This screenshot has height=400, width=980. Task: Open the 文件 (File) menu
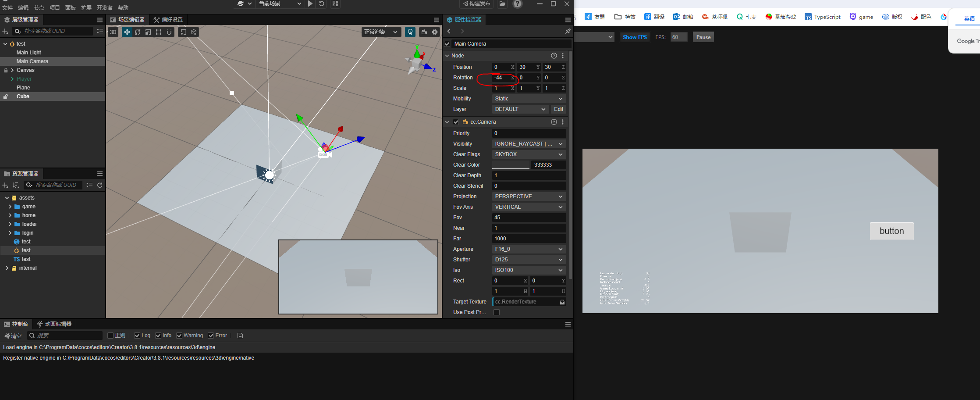7,7
